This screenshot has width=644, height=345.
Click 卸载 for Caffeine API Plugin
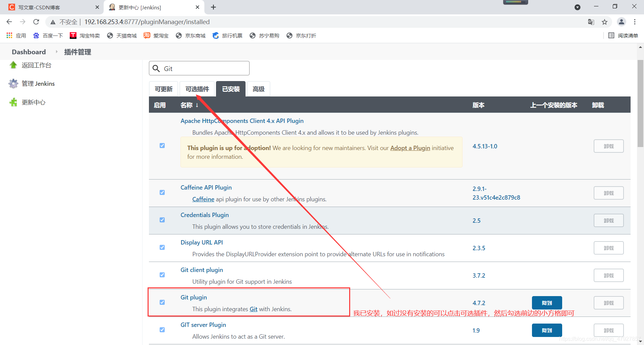(608, 193)
